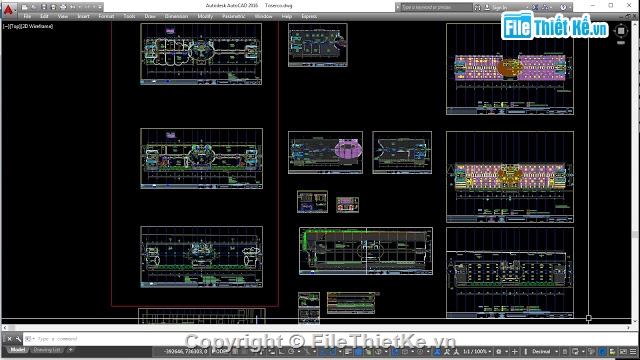The height and width of the screenshot is (360, 640).
Task: Expand the Decimal units dropdown
Action: click(544, 351)
